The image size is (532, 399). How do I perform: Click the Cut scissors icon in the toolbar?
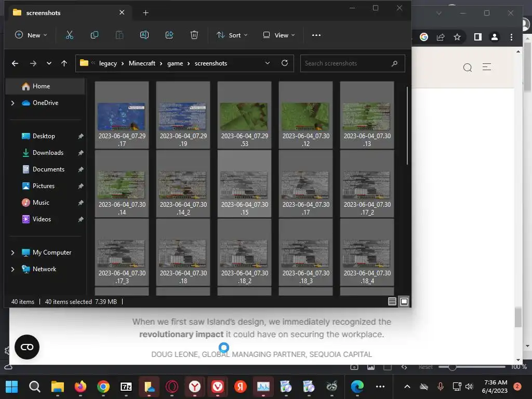click(x=70, y=35)
